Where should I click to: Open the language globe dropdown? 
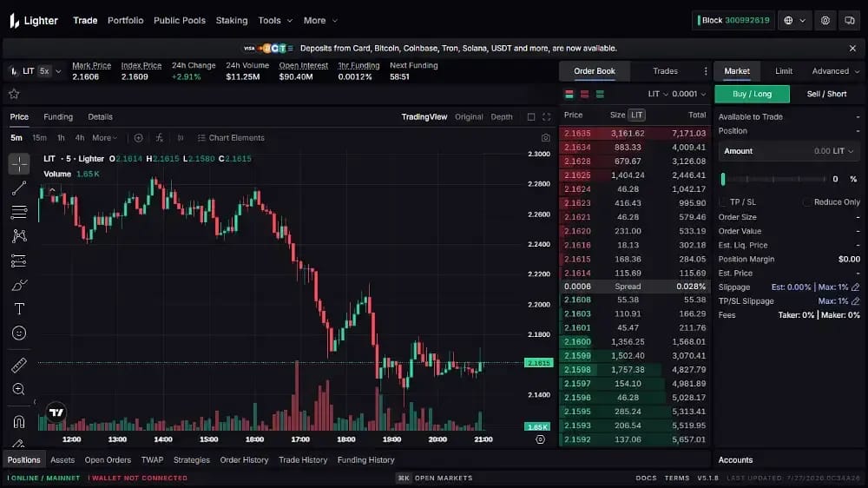(794, 21)
